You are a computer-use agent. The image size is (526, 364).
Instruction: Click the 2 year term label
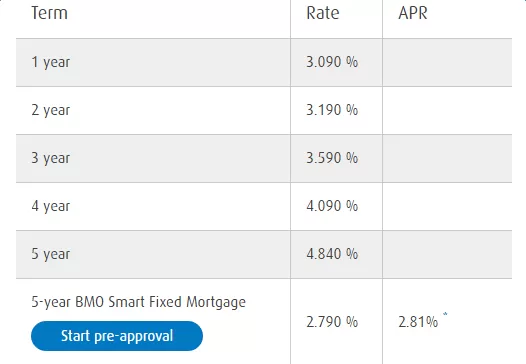pos(51,110)
